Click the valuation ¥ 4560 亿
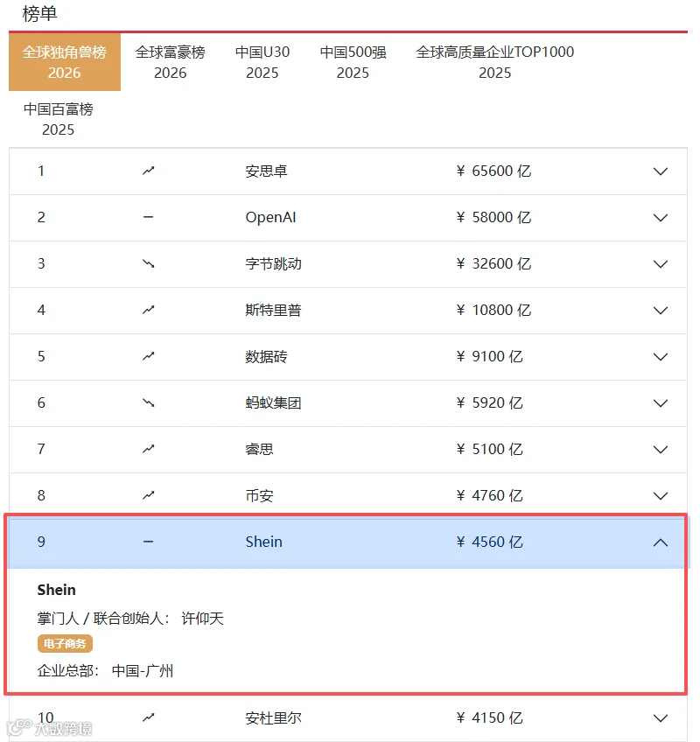Image resolution: width=700 pixels, height=742 pixels. click(489, 542)
